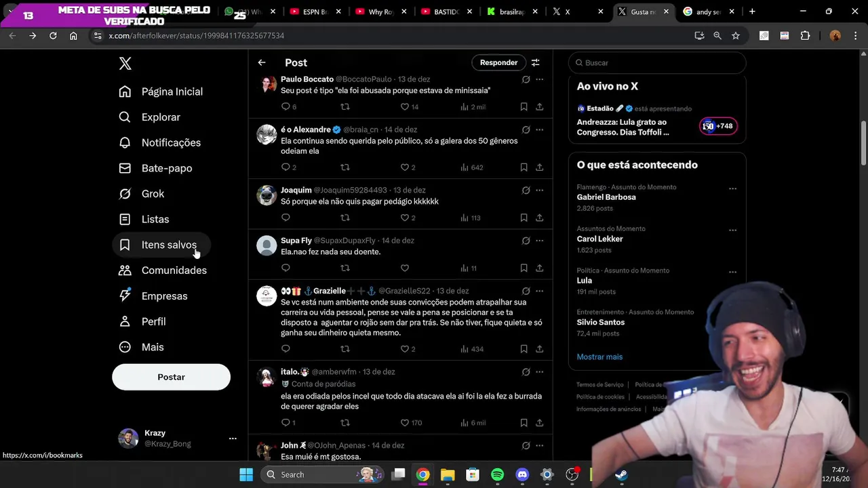Image resolution: width=868 pixels, height=488 pixels.
Task: Open new Chrome tab
Action: coord(752,12)
